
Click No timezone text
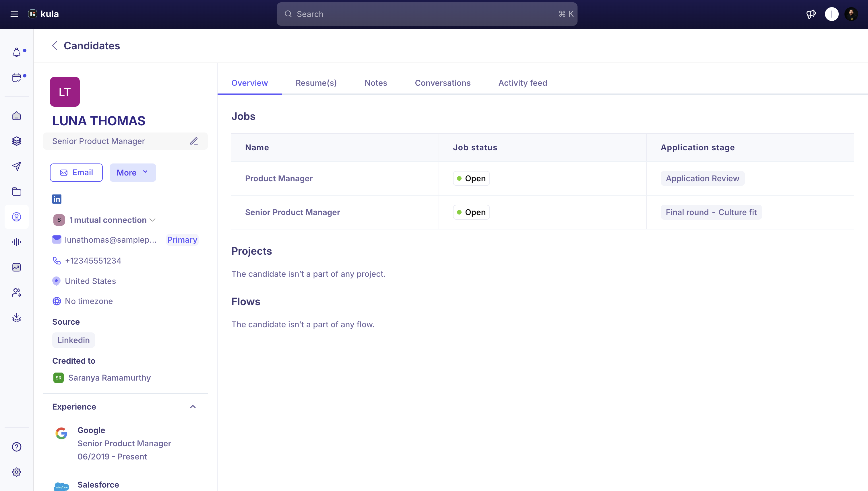(89, 301)
